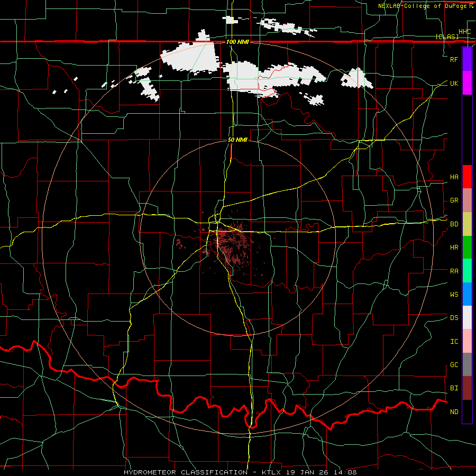Screen dimensions: 476x476
Task: Click the IC pink legend swatch
Action: point(467,341)
